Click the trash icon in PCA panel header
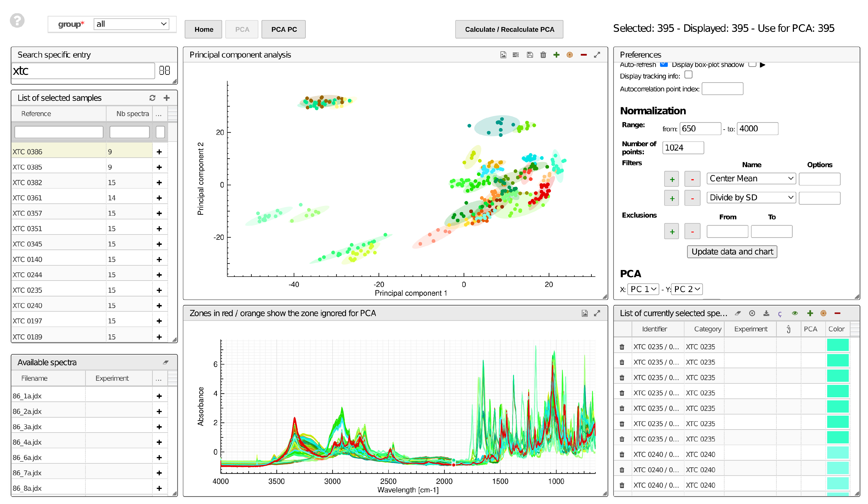The width and height of the screenshot is (868, 504). [543, 55]
